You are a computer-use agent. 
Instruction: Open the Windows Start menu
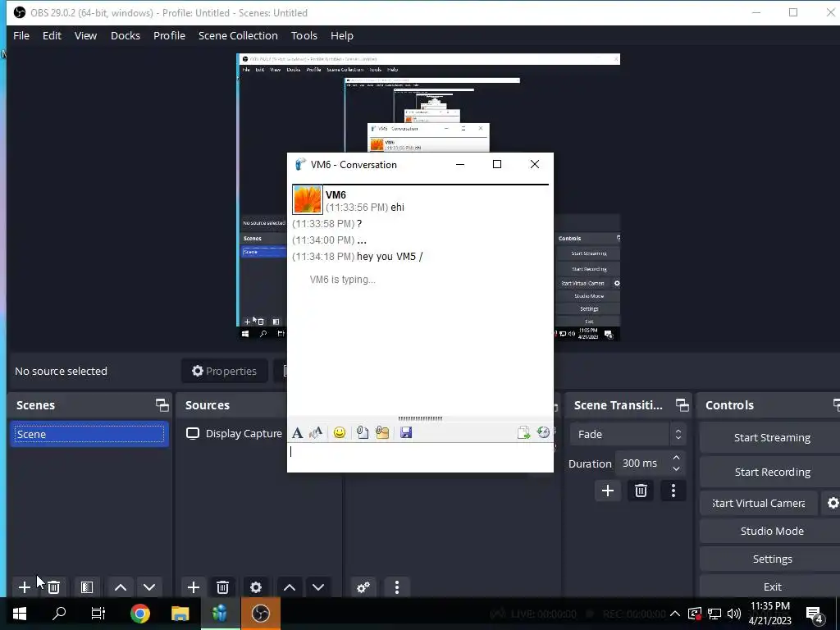tap(20, 614)
